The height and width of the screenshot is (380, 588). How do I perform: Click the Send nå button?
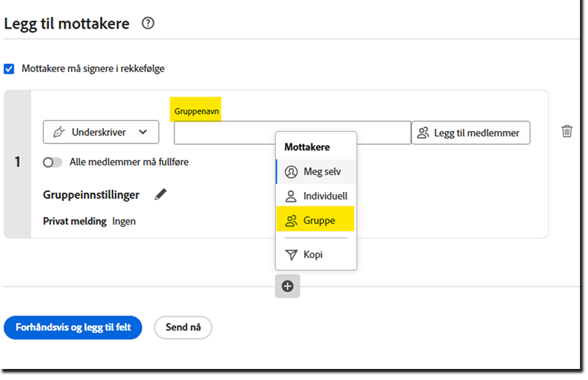[x=182, y=327]
